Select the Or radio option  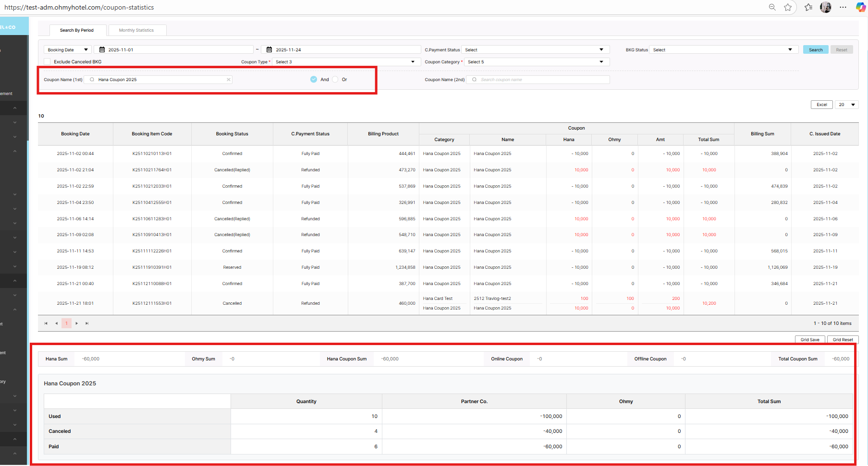(x=335, y=80)
